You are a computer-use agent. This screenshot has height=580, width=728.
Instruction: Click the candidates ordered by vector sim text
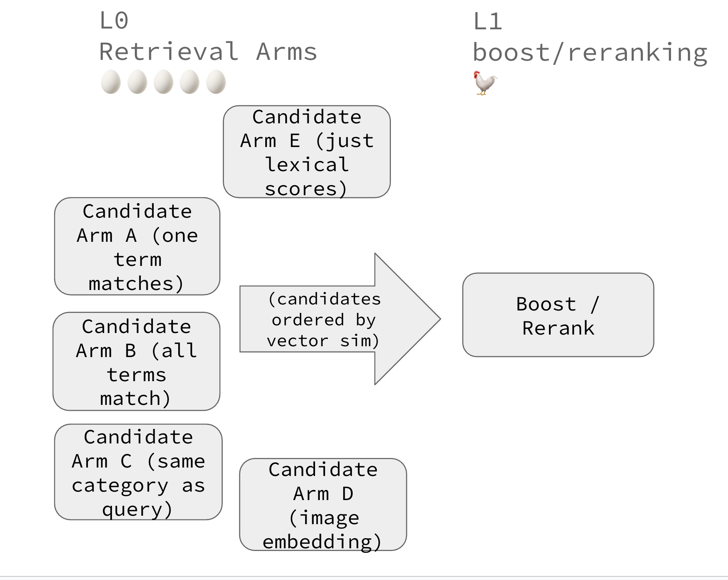pyautogui.click(x=323, y=320)
